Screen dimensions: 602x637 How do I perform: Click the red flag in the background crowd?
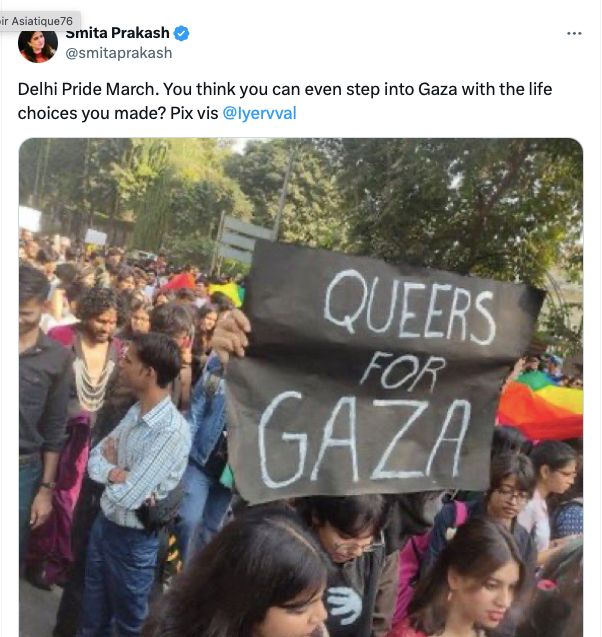180,282
